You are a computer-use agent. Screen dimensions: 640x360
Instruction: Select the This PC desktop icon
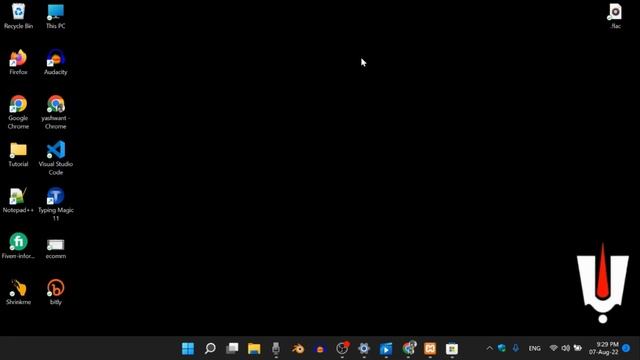(56, 16)
